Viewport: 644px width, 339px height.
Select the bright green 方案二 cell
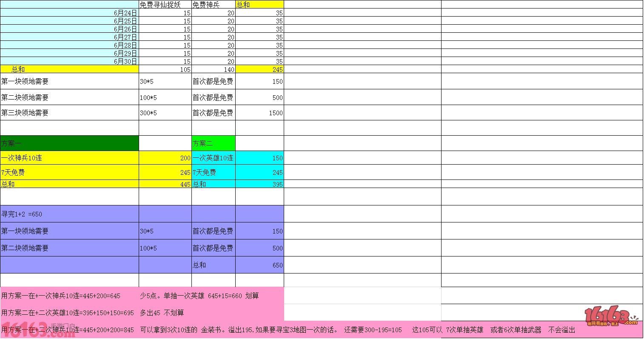tap(214, 143)
